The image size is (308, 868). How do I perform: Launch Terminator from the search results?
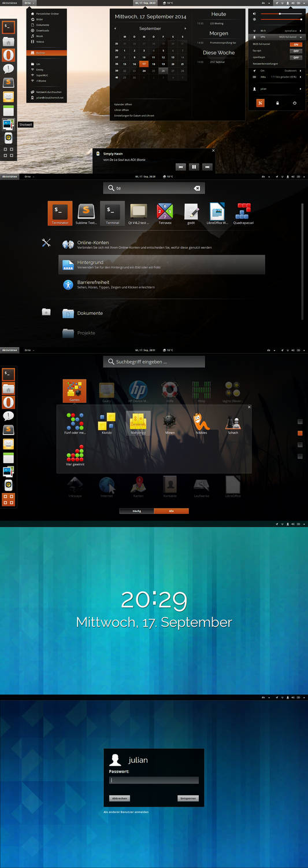coord(60,213)
